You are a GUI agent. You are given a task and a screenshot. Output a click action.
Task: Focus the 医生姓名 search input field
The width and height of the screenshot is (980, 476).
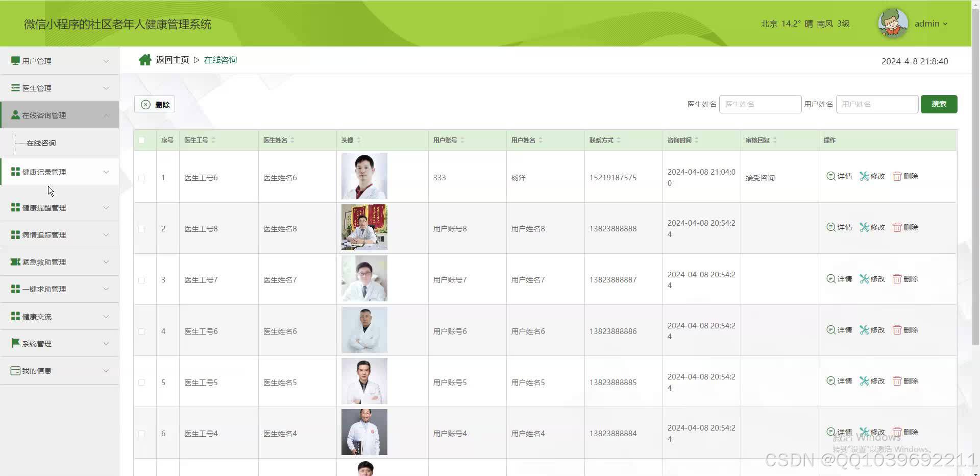(x=759, y=104)
